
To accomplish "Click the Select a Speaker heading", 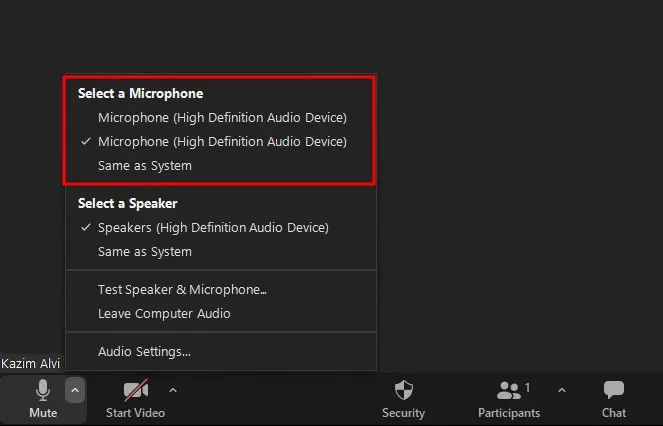I will point(127,203).
